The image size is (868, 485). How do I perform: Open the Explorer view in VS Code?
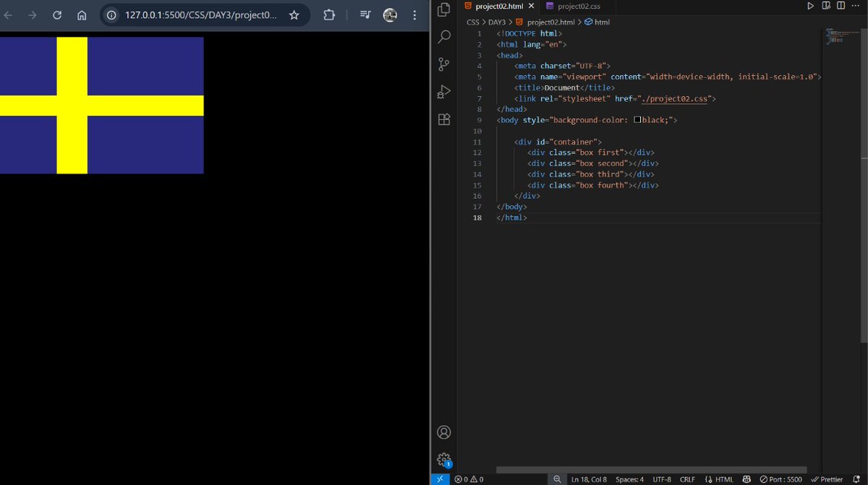tap(444, 10)
